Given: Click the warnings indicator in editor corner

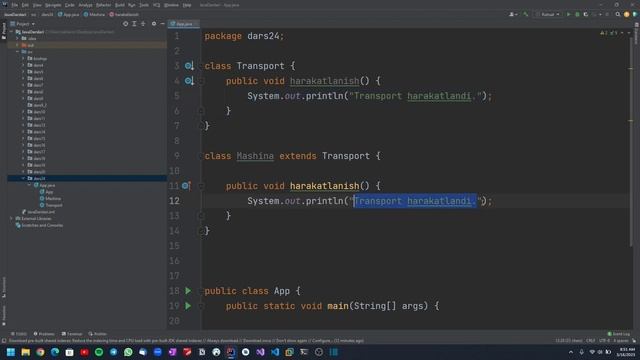Looking at the screenshot, I should 609,33.
